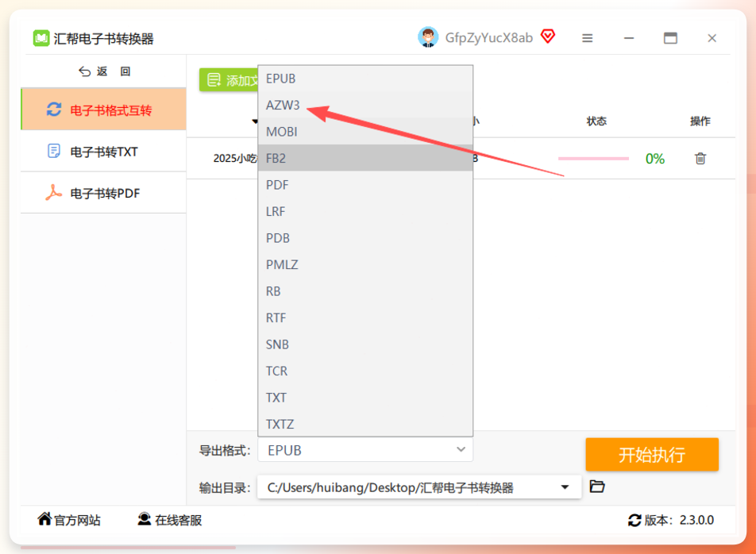Click the 操作 column header
The image size is (756, 554).
point(700,121)
